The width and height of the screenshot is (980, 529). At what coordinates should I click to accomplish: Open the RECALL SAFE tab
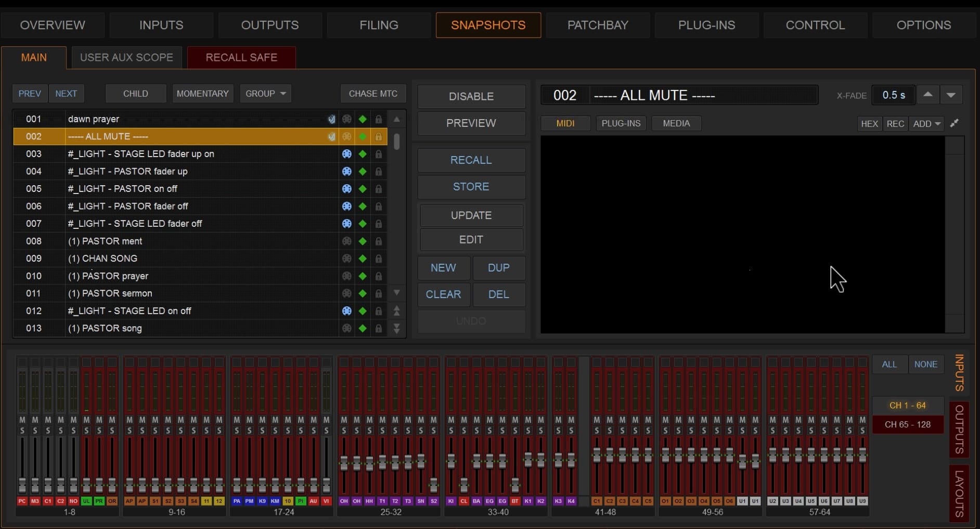click(x=241, y=57)
